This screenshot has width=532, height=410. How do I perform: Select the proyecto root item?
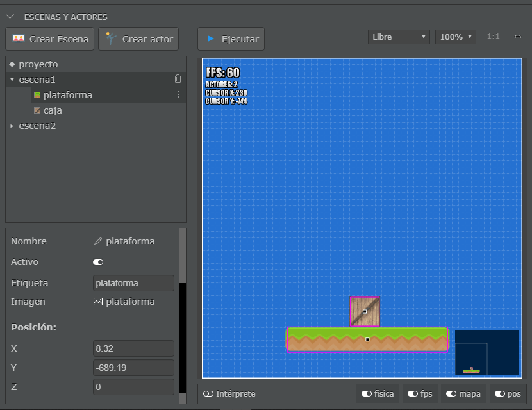[x=96, y=64]
